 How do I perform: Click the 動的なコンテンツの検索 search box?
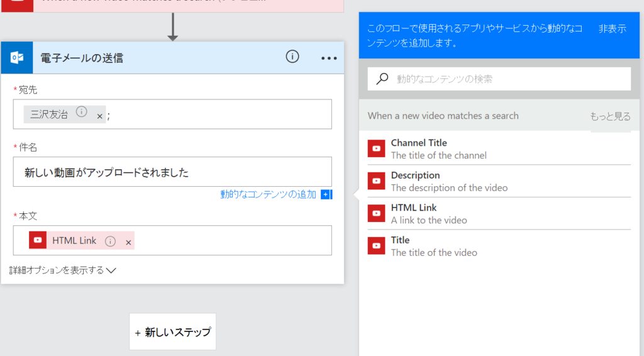pyautogui.click(x=499, y=79)
